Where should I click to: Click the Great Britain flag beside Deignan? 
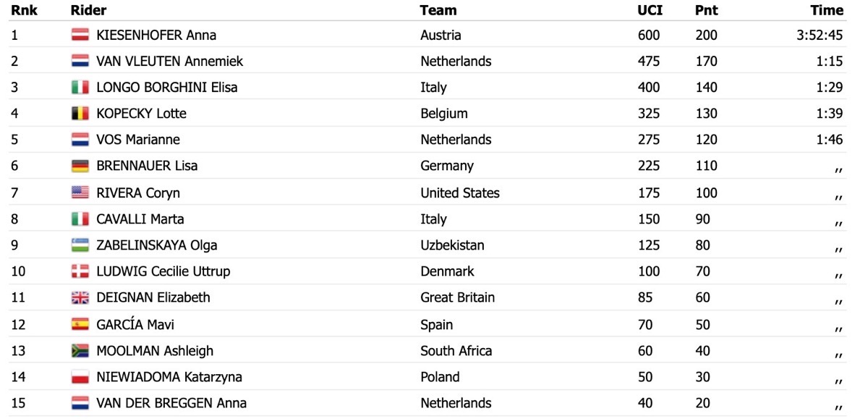(80, 297)
